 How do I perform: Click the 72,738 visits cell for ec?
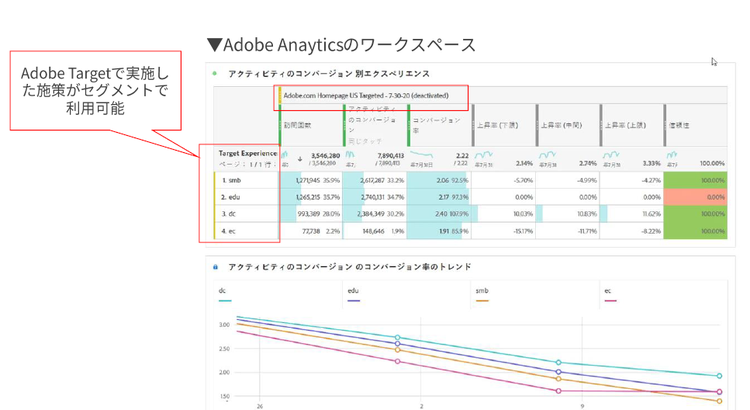[311, 231]
